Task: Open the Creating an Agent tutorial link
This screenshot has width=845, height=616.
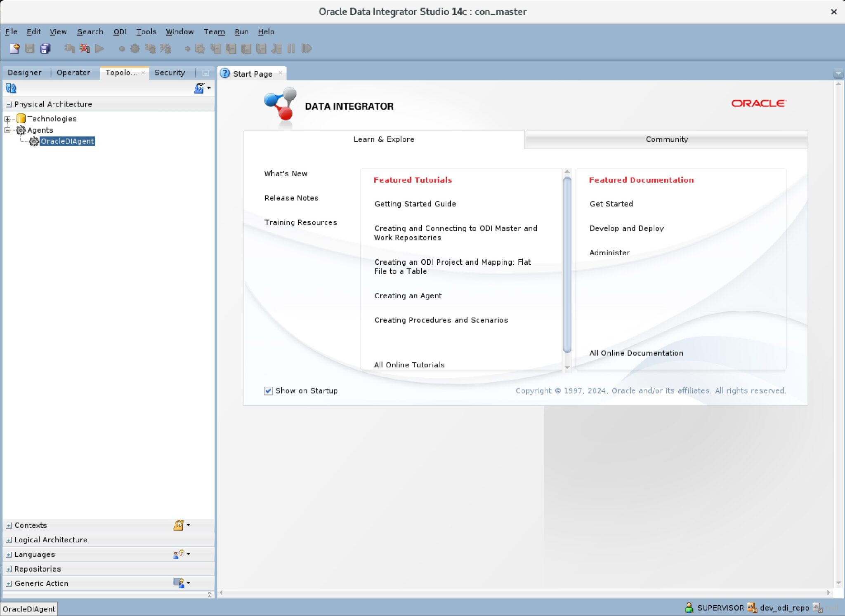Action: click(x=408, y=296)
